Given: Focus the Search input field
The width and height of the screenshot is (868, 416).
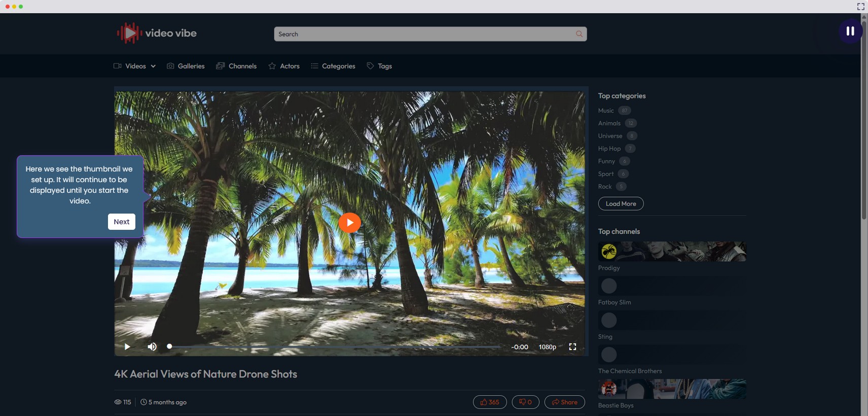Looking at the screenshot, I should click(x=423, y=34).
